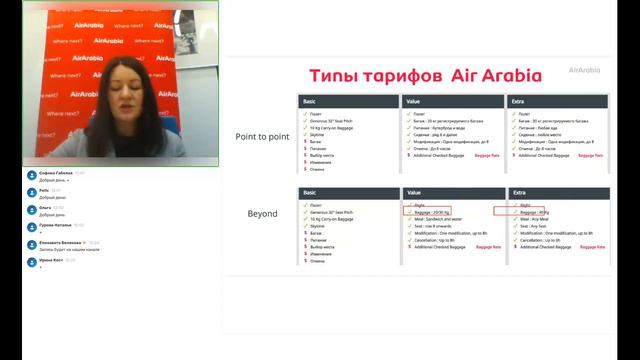Click the name Ирина Кост in chat
Viewport: 640px width, 360px height.
click(x=51, y=260)
